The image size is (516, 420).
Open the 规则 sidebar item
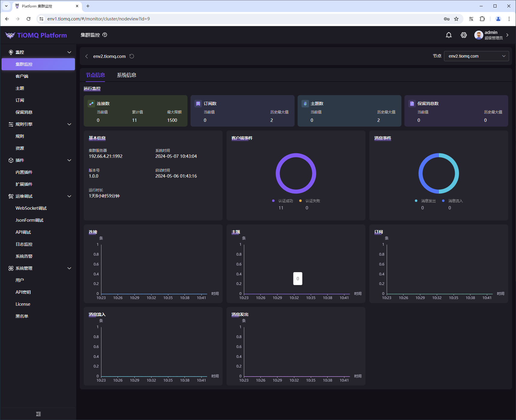pyautogui.click(x=38, y=136)
